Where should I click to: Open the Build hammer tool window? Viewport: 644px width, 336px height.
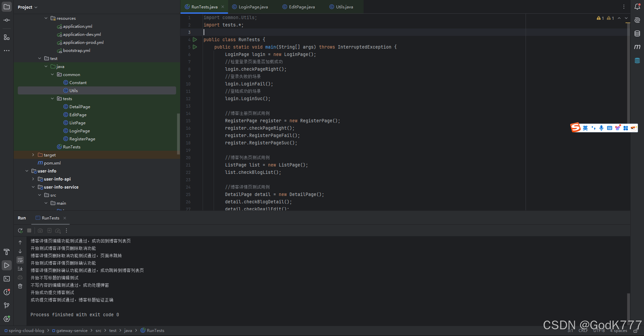[x=7, y=252]
